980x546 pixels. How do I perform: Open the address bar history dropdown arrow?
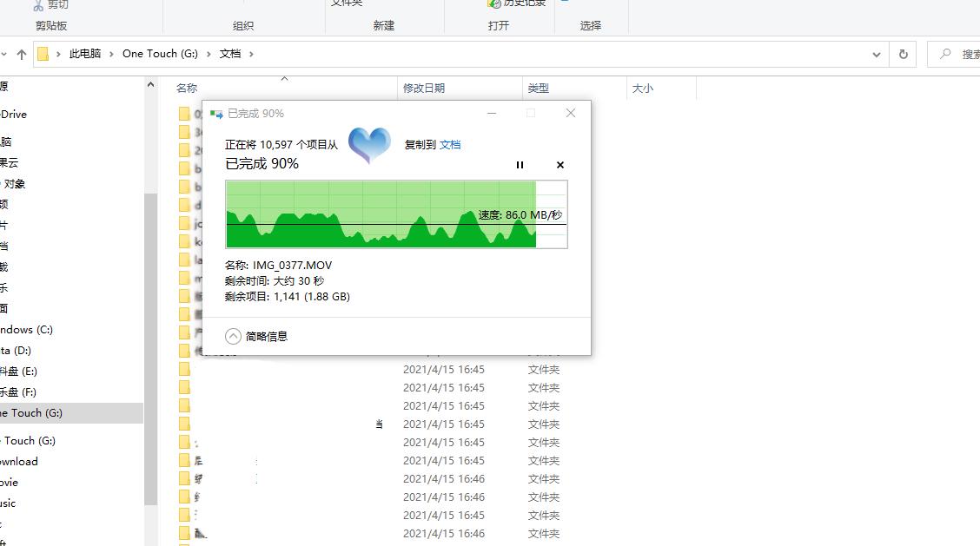point(876,53)
